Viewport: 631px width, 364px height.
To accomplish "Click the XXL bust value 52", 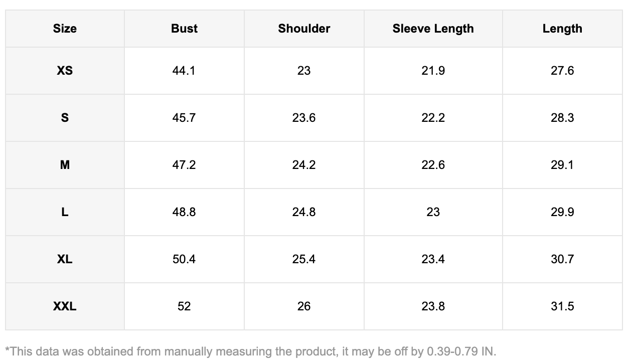I will pyautogui.click(x=184, y=306).
